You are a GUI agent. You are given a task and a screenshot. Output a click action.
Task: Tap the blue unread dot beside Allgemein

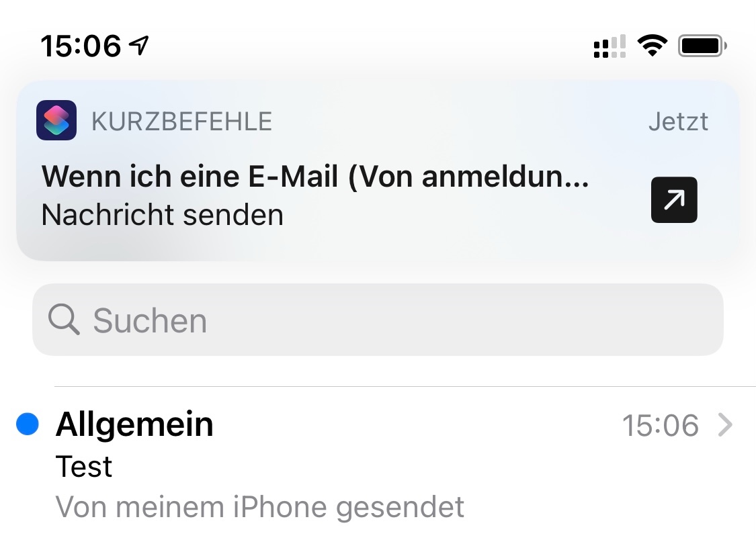(x=27, y=424)
